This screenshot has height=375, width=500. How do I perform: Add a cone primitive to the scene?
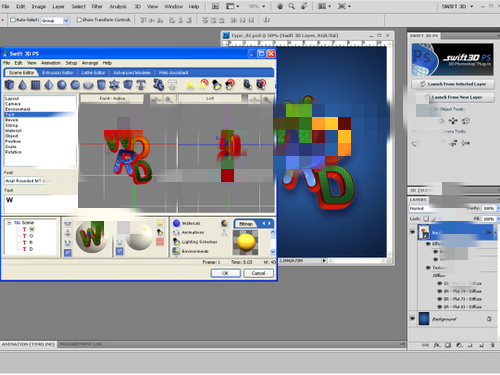(x=22, y=85)
